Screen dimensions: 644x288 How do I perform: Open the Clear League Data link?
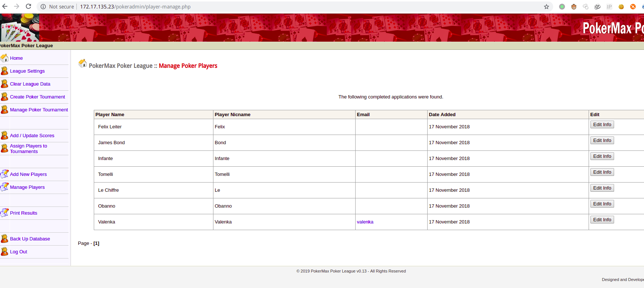click(30, 84)
